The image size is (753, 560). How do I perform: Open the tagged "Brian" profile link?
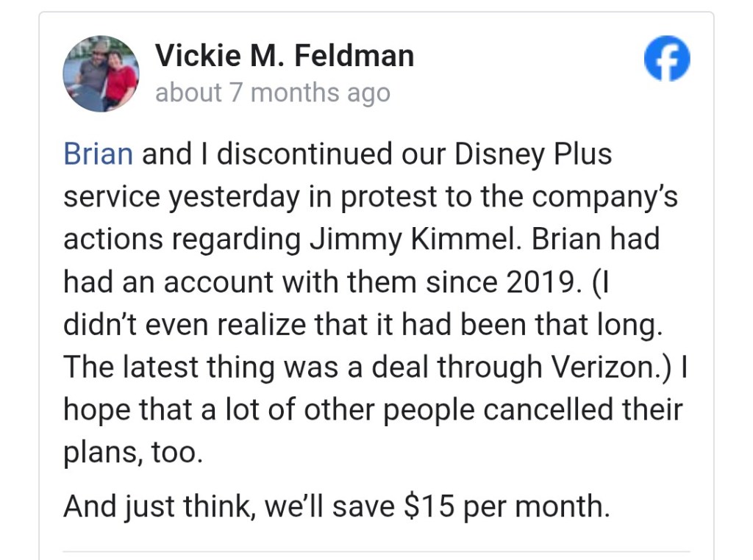(99, 154)
